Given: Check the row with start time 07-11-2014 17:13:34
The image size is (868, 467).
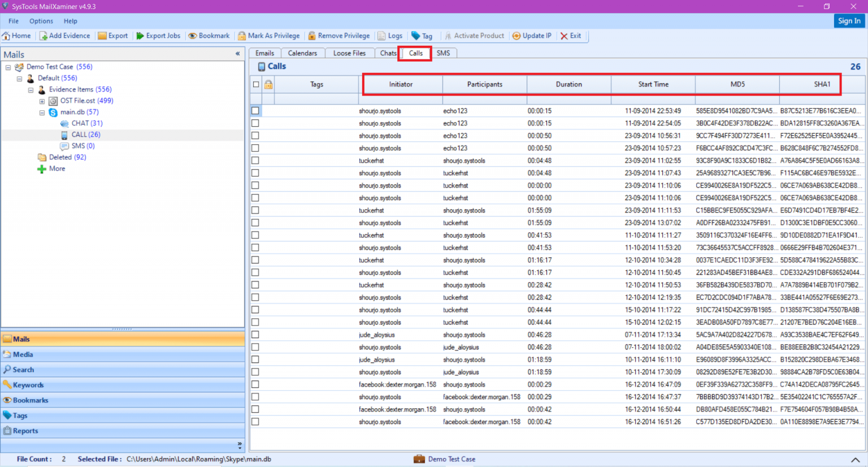Looking at the screenshot, I should pyautogui.click(x=255, y=335).
